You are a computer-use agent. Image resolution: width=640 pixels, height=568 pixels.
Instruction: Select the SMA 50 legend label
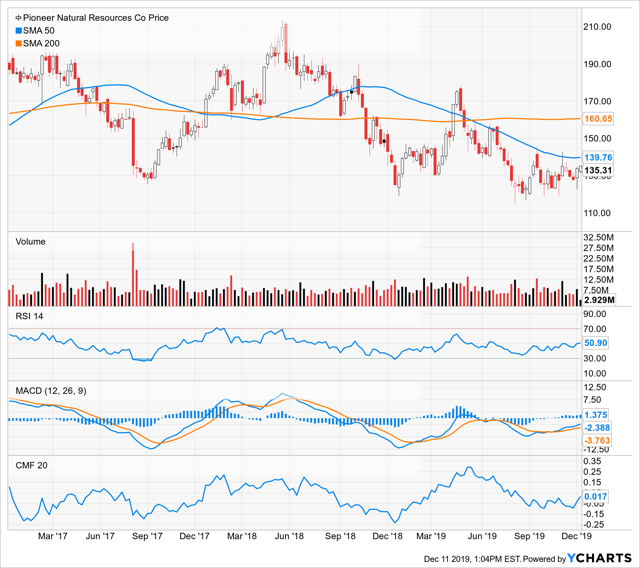point(39,31)
